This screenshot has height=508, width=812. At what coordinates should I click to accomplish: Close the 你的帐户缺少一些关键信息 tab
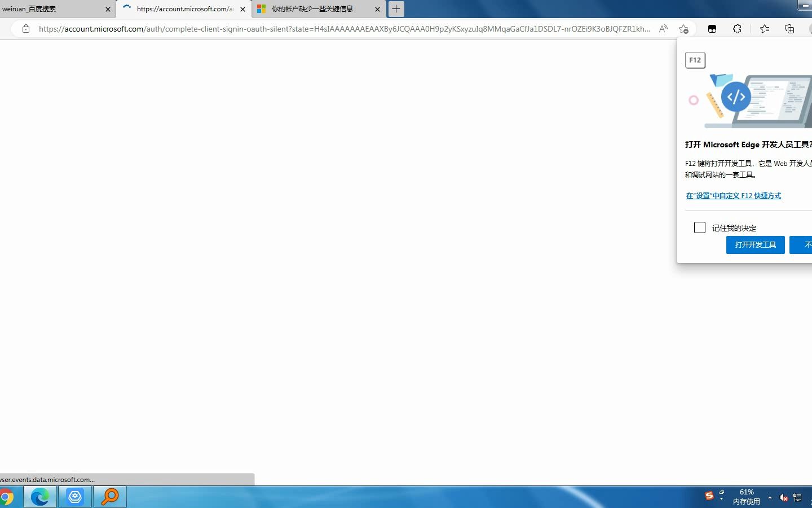(378, 9)
